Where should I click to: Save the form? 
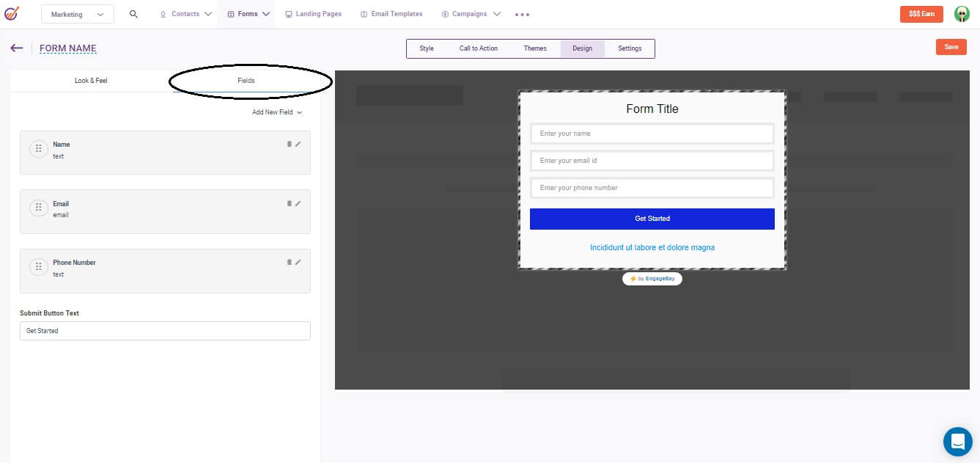[x=951, y=46]
